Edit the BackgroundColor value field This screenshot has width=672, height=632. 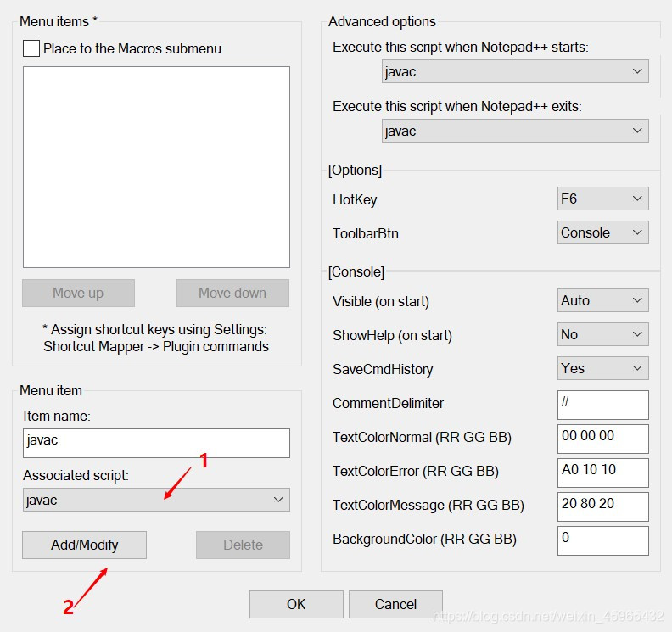603,540
